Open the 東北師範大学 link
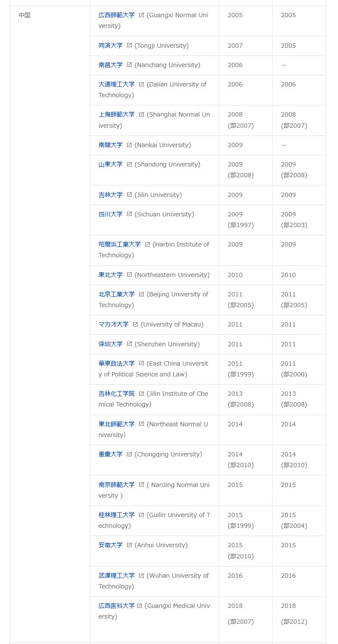Screen dimensions: 338x644 tap(116, 424)
